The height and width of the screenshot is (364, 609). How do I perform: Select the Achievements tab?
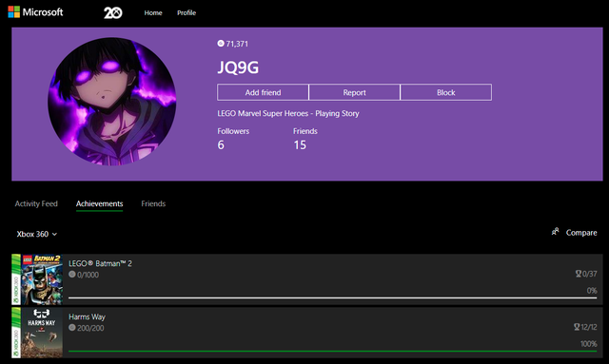click(99, 204)
